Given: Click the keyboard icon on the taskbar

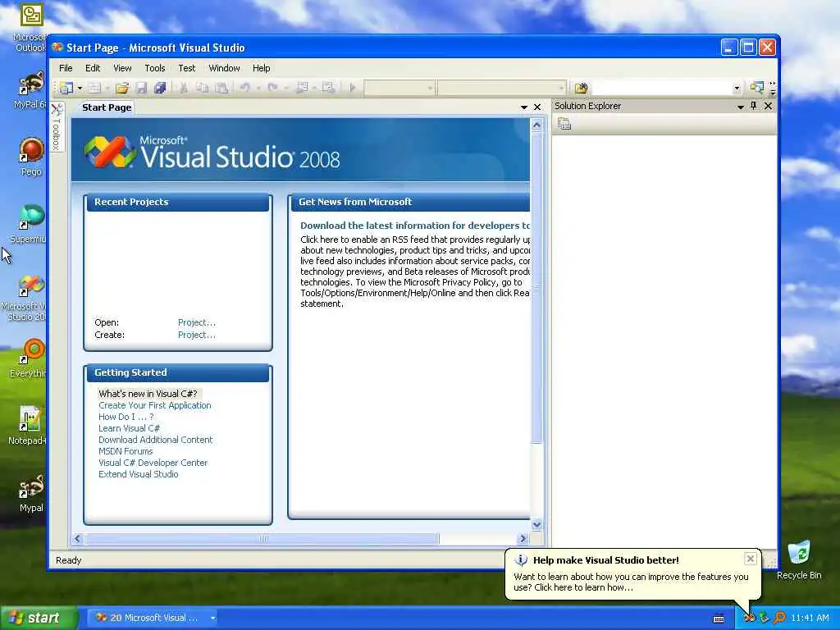Looking at the screenshot, I should 719,619.
